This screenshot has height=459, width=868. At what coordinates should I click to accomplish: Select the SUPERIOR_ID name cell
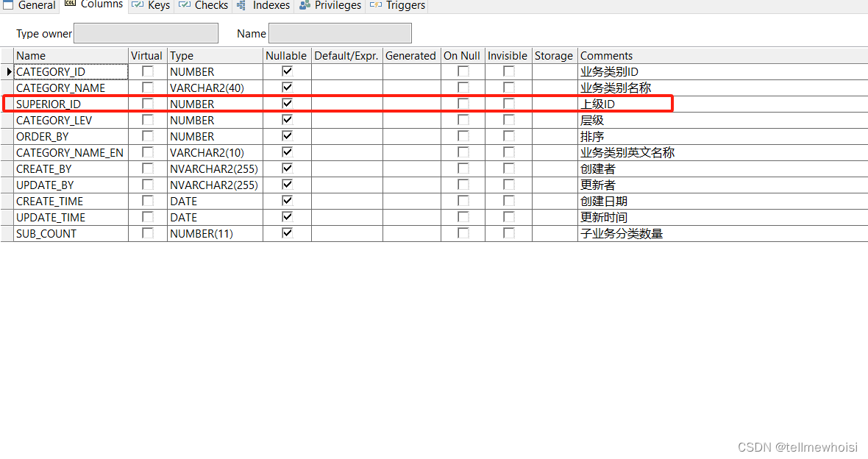tap(71, 104)
